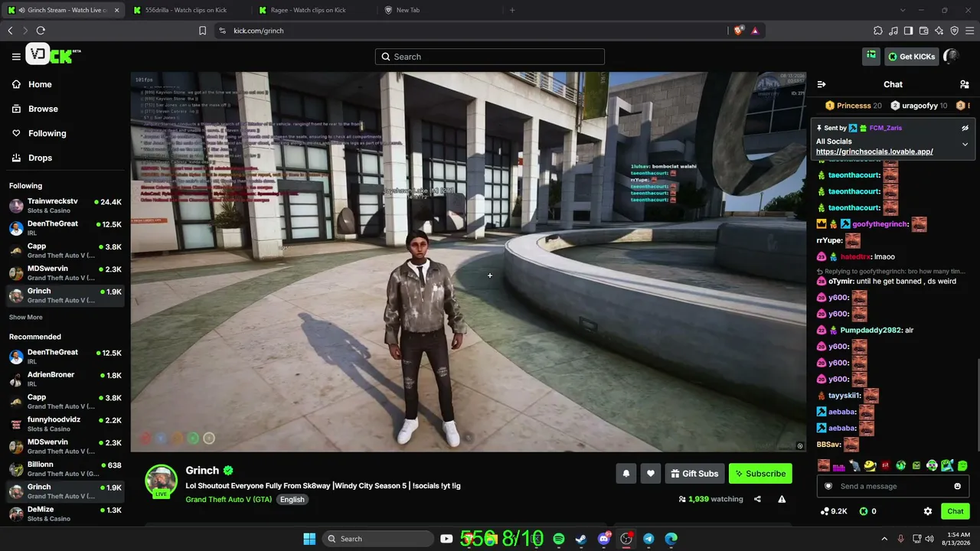Open Browse in sidebar

point(34,109)
